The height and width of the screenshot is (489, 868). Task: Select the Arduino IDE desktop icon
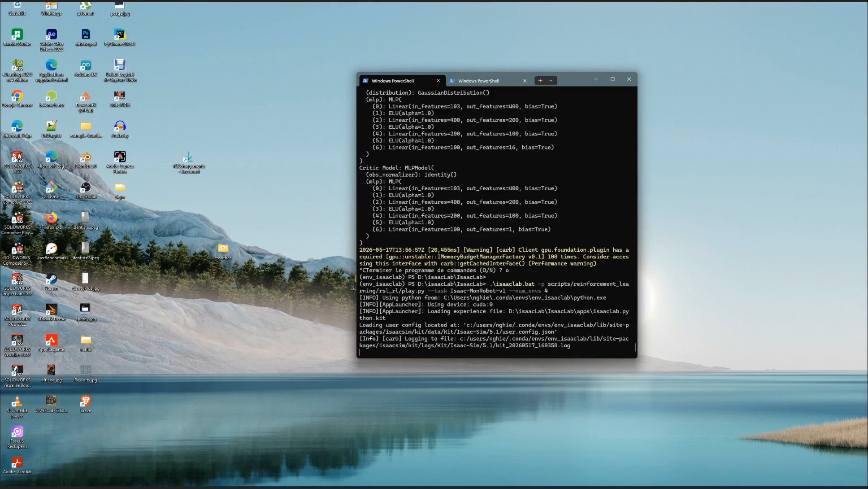click(86, 68)
